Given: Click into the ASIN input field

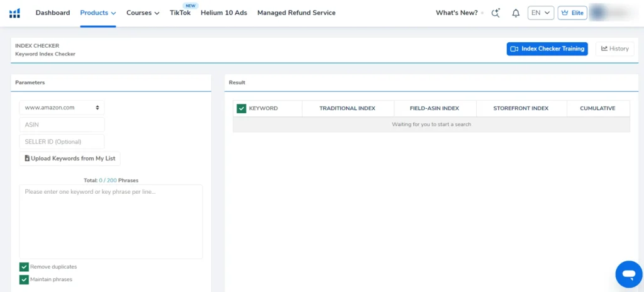Looking at the screenshot, I should [62, 125].
